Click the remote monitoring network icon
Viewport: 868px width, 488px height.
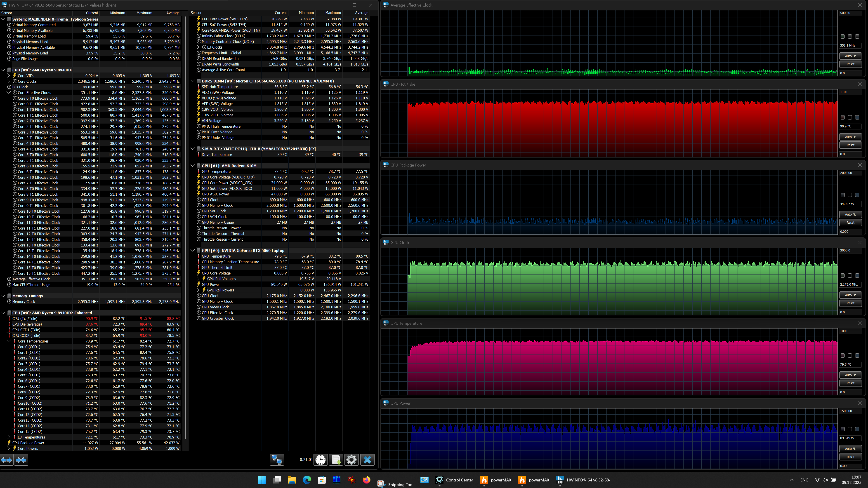pyautogui.click(x=277, y=460)
